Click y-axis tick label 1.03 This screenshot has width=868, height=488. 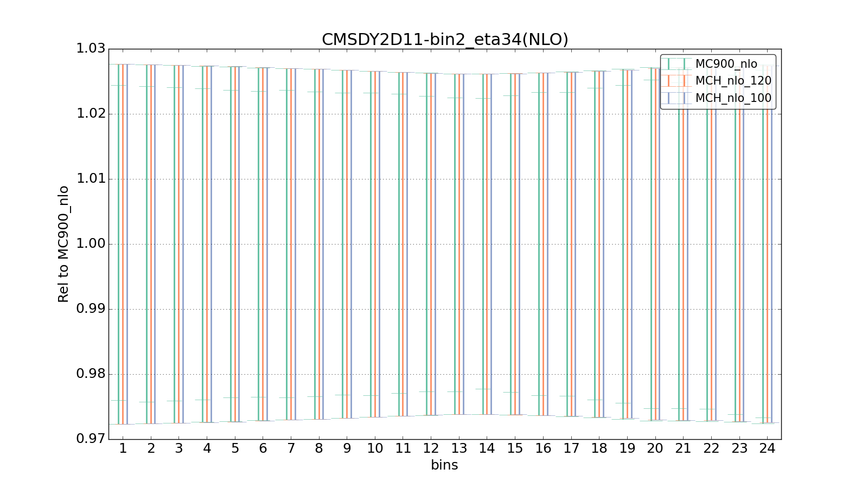[x=91, y=49]
